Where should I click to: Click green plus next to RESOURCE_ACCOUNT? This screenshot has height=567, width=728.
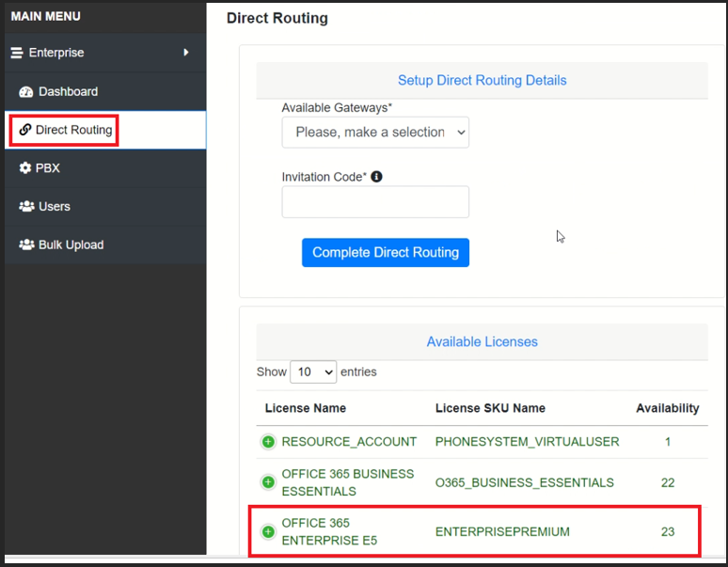click(x=268, y=442)
